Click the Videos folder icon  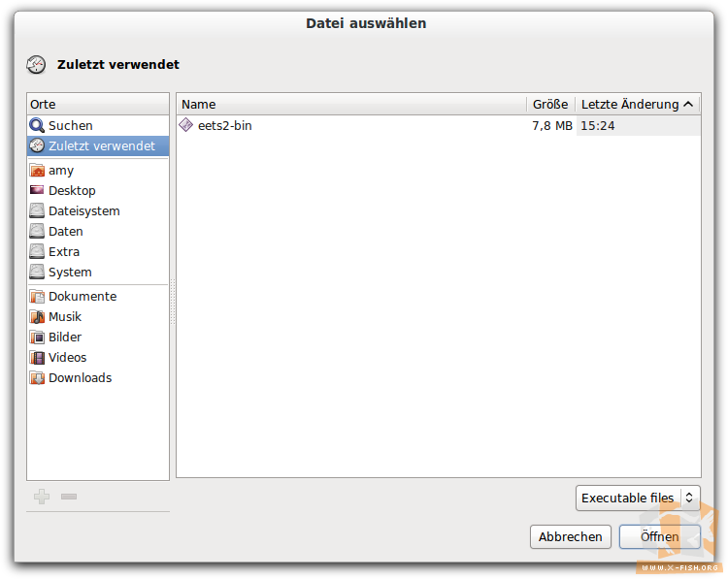pyautogui.click(x=37, y=358)
